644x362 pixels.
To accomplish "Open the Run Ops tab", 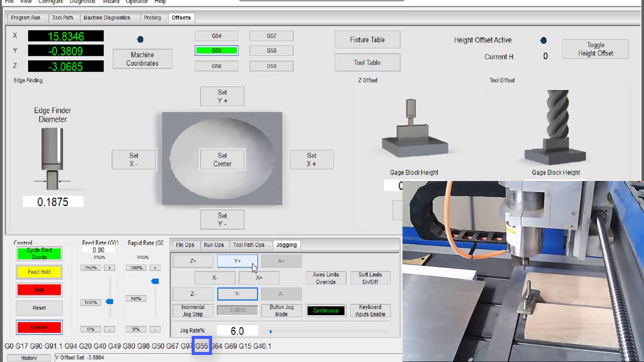I will 214,245.
